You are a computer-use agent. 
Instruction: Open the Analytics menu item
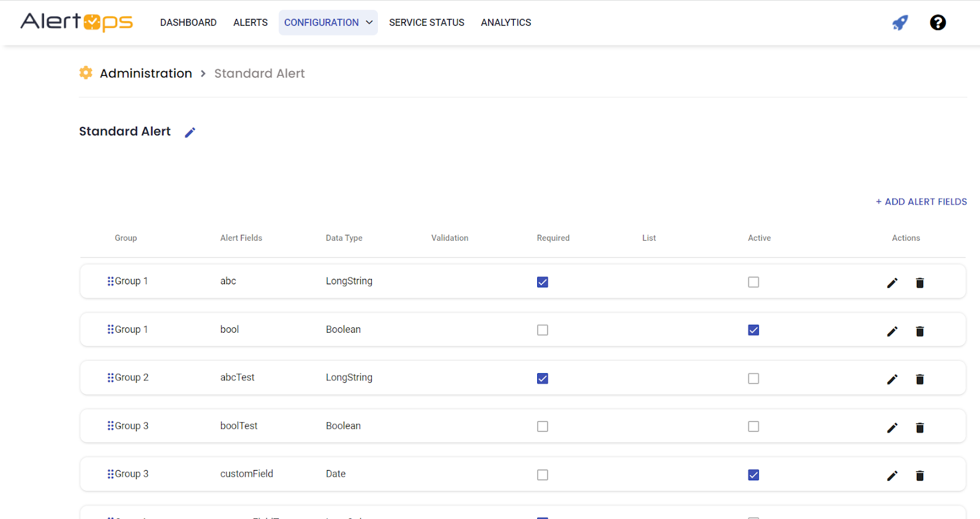(505, 23)
